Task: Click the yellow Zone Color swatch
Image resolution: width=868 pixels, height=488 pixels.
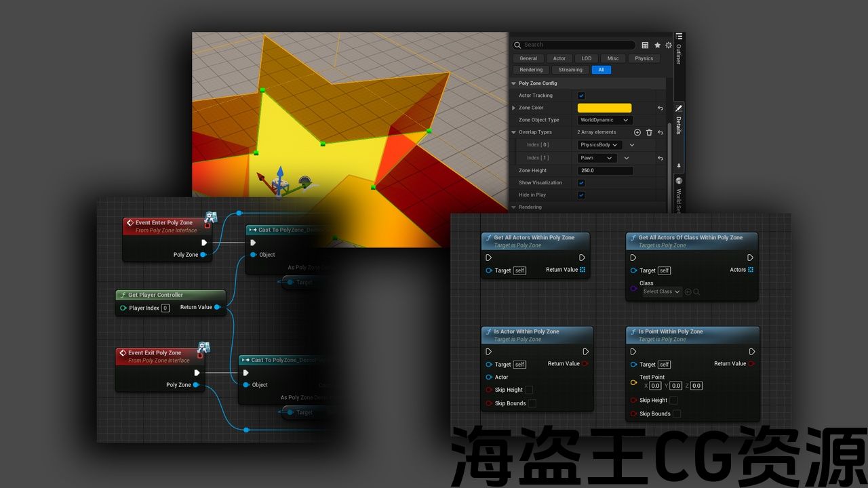Action: coord(604,108)
